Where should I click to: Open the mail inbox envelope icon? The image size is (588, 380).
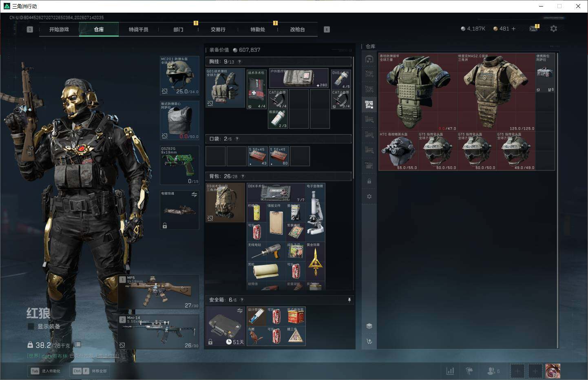click(x=533, y=29)
